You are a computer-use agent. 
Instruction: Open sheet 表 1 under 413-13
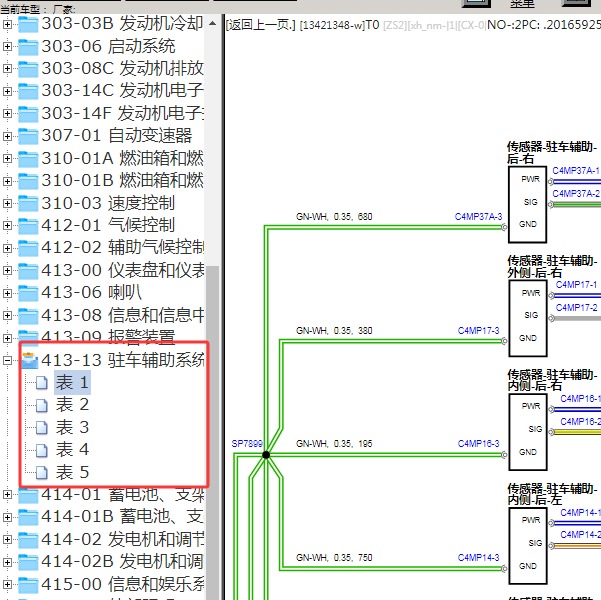click(x=72, y=383)
